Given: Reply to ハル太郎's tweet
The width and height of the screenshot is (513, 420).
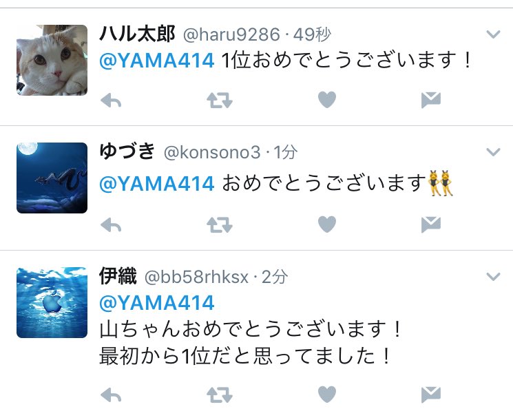Looking at the screenshot, I should [111, 100].
